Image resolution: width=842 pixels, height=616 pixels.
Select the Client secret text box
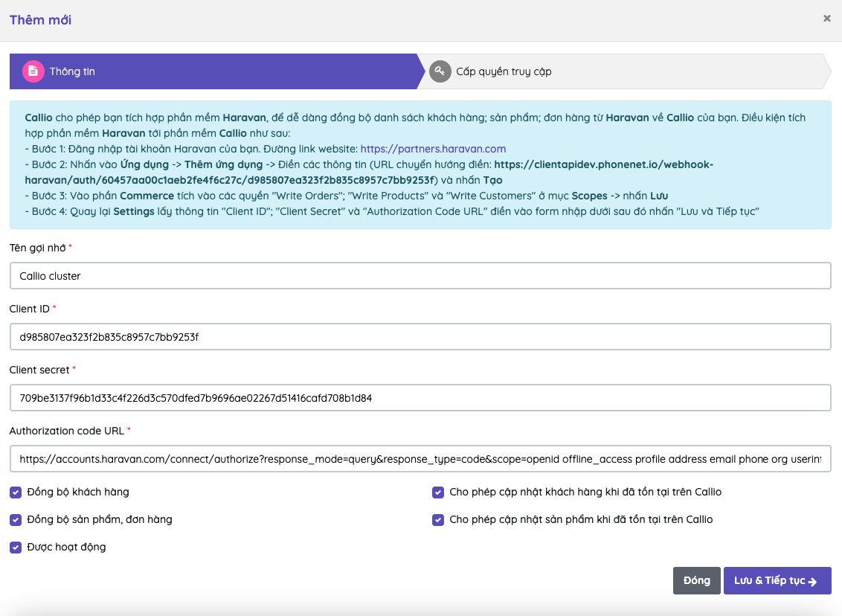point(420,397)
